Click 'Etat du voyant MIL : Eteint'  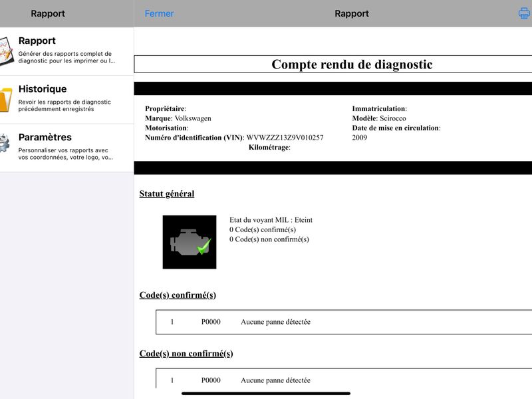click(x=271, y=220)
